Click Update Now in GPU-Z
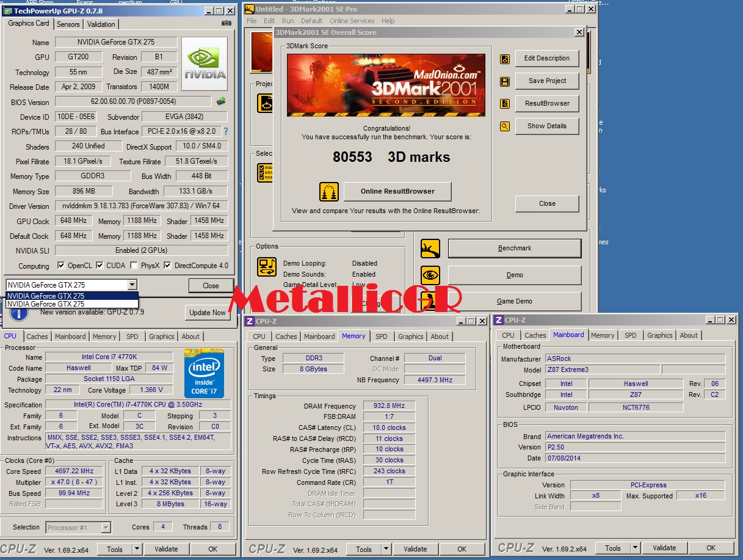The width and height of the screenshot is (743, 560). (208, 313)
